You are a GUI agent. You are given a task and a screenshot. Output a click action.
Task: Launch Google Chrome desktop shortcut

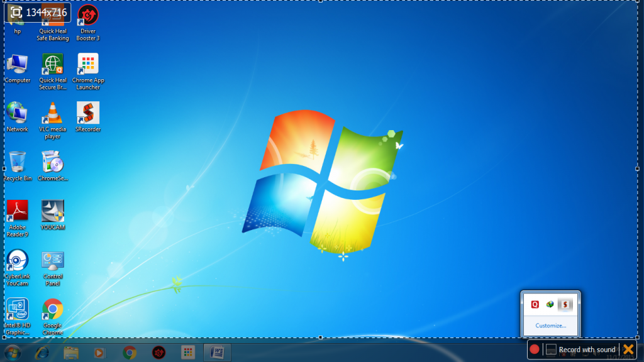[x=53, y=317]
